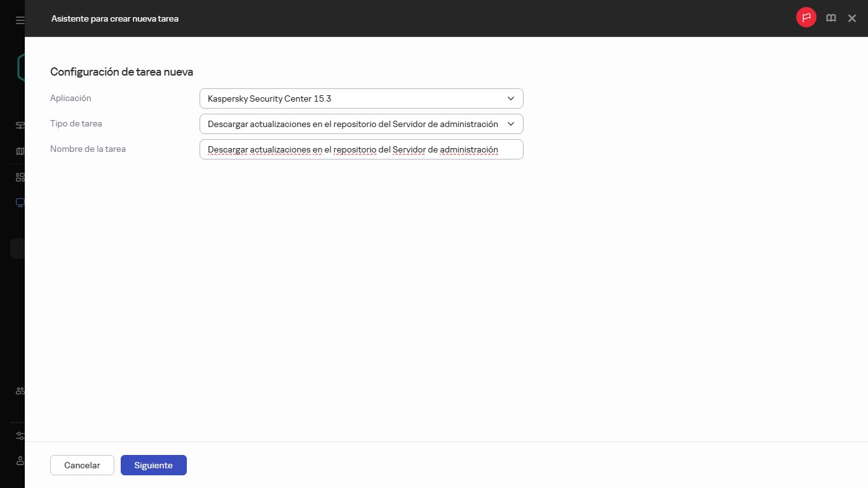Select the devices monitor icon in sidebar
Viewport: 868px width, 488px height.
click(x=19, y=202)
